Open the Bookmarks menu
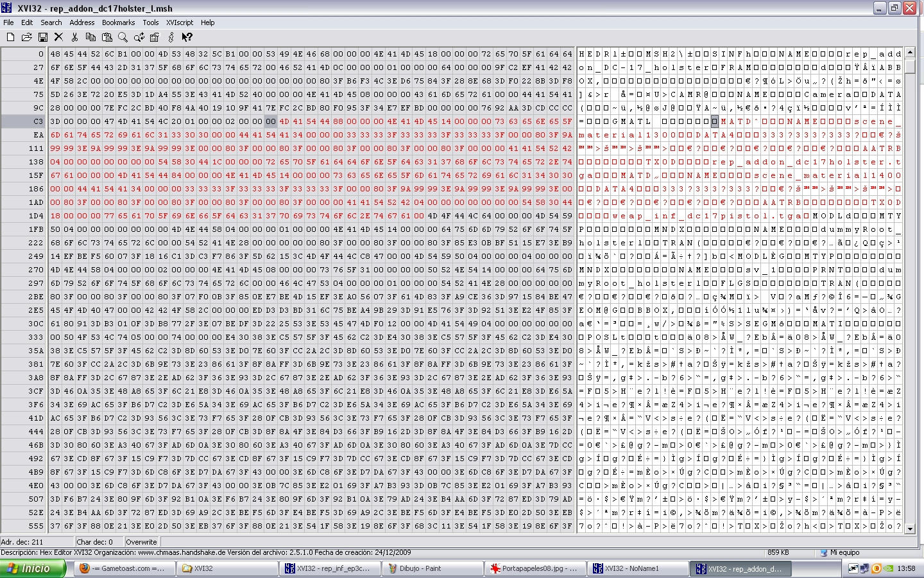The image size is (924, 578). coord(119,22)
